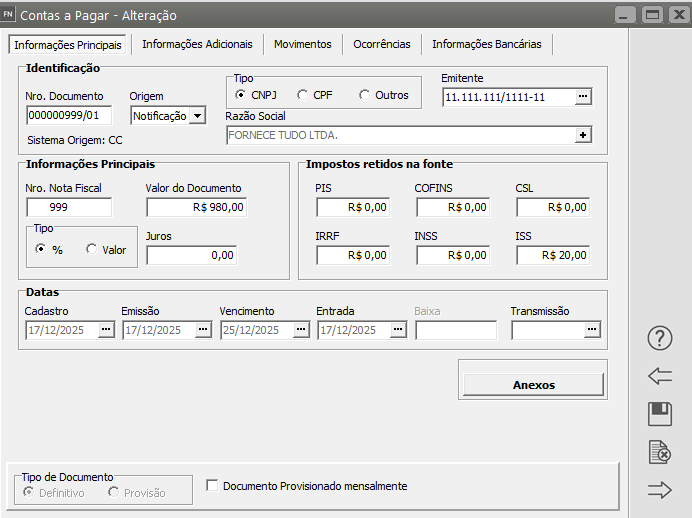Click the Anexos button
Viewport: 692px width, 518px height.
[x=533, y=385]
